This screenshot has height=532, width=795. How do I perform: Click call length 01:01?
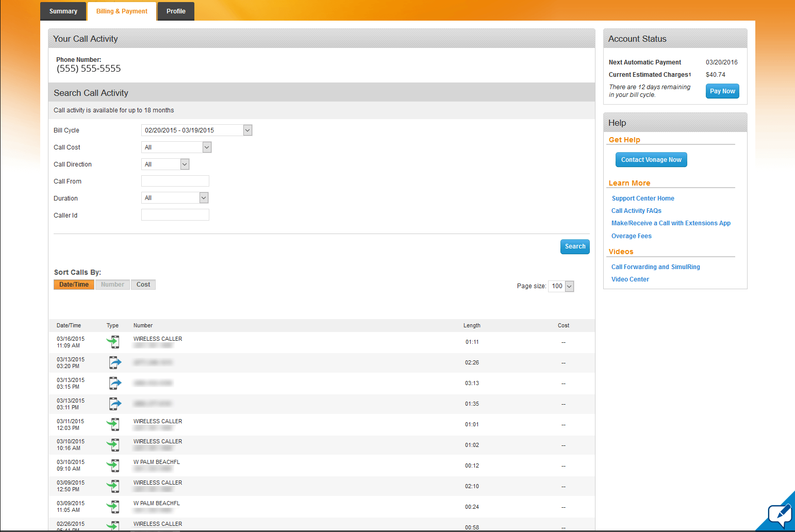point(472,425)
